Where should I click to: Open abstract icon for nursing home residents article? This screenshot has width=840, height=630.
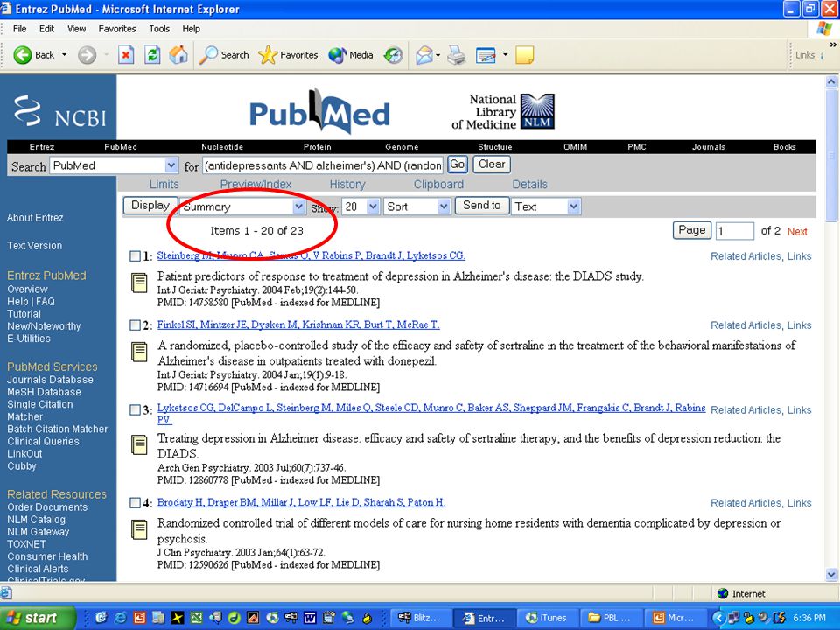(139, 529)
